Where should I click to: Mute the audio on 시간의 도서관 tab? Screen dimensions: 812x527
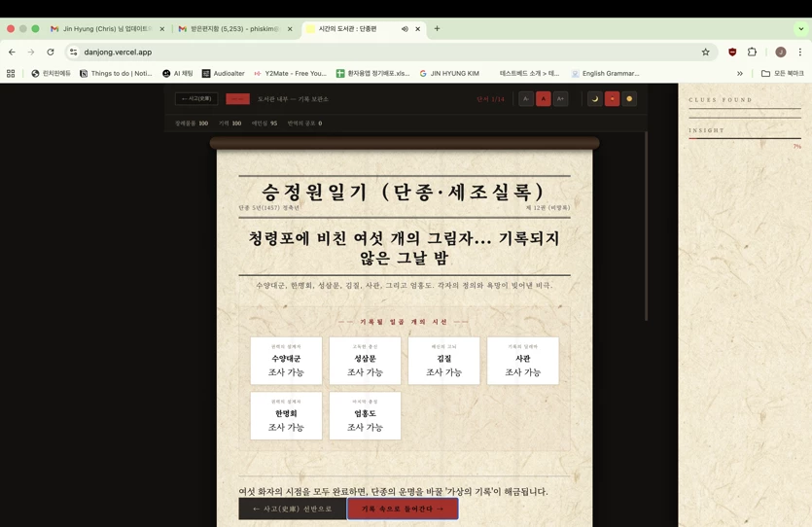tap(405, 29)
